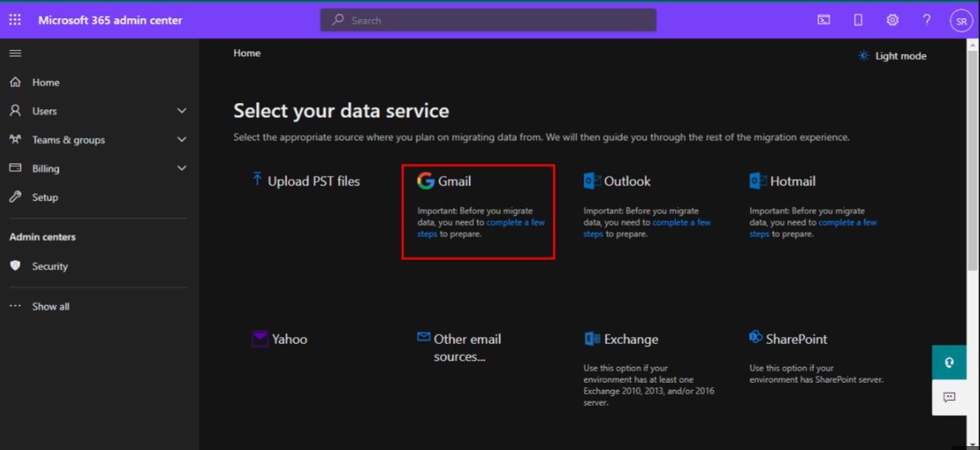The height and width of the screenshot is (450, 980).
Task: Click the Exchange logo icon
Action: coord(592,338)
